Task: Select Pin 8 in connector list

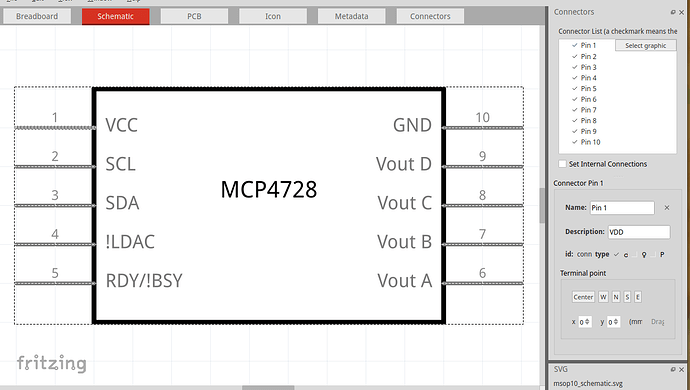Action: click(x=588, y=121)
